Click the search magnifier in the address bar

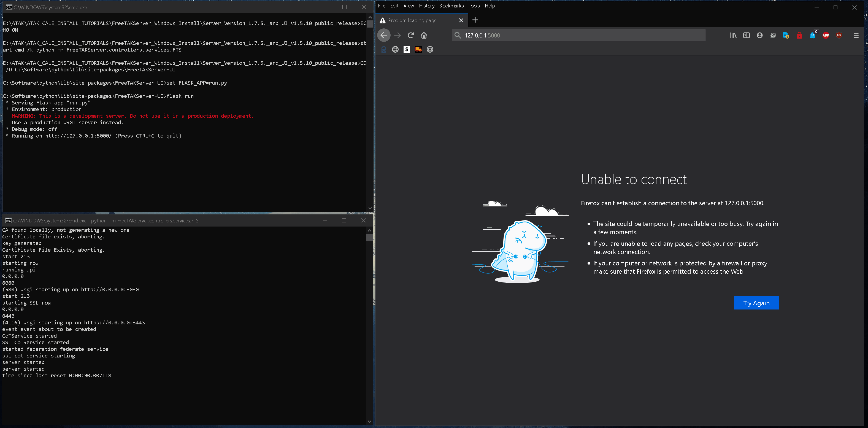coord(457,35)
